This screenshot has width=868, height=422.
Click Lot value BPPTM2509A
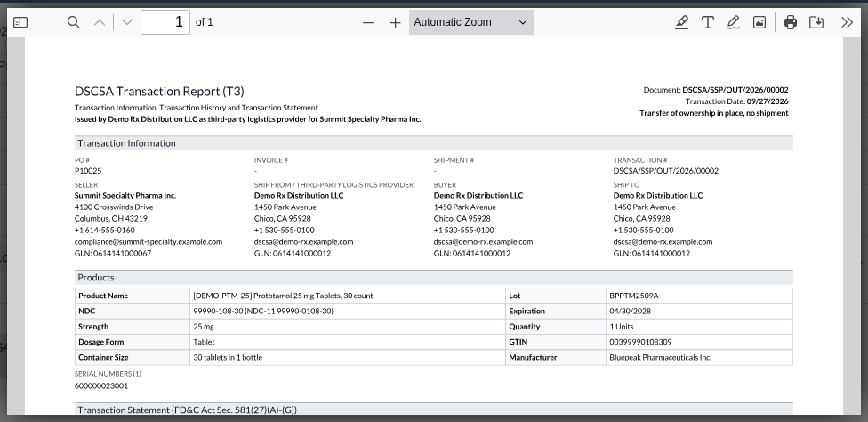point(634,296)
